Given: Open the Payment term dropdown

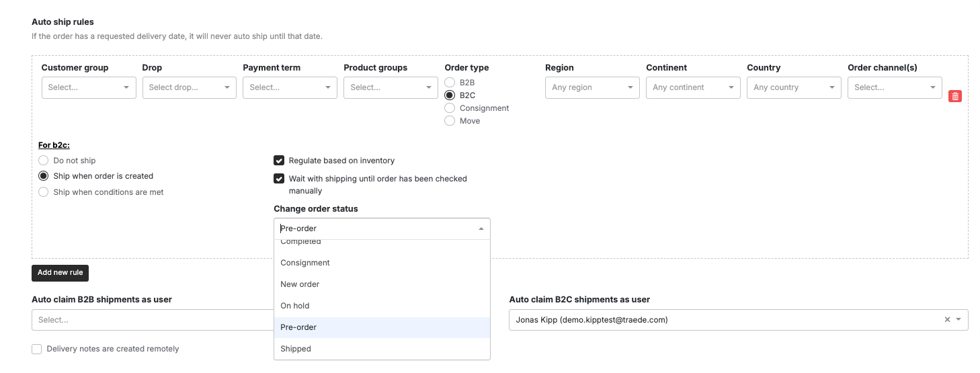Looking at the screenshot, I should 290,87.
